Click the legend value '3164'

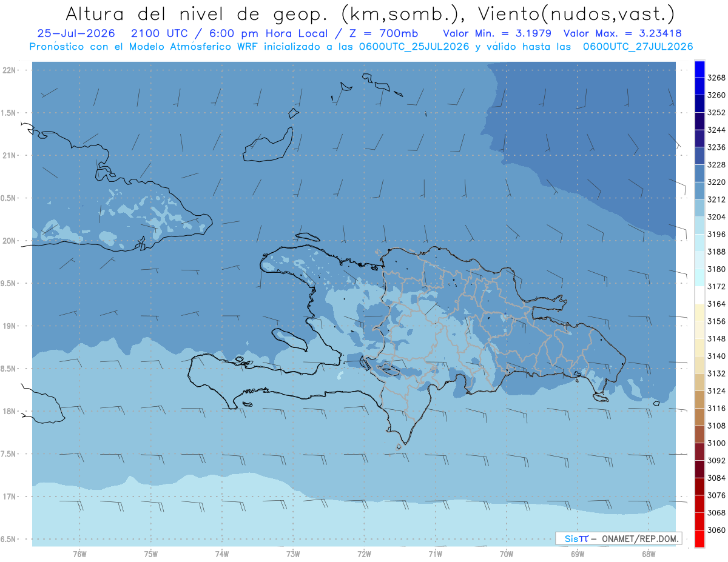716,304
